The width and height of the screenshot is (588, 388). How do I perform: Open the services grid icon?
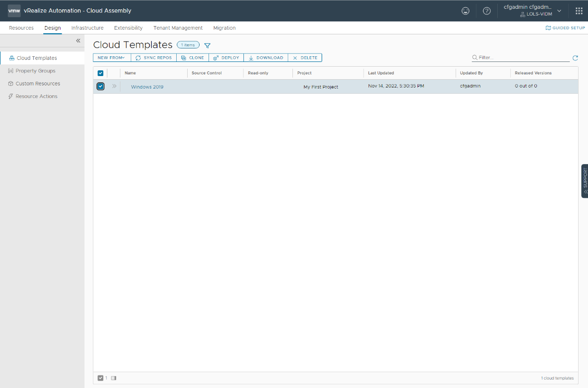[x=579, y=11]
